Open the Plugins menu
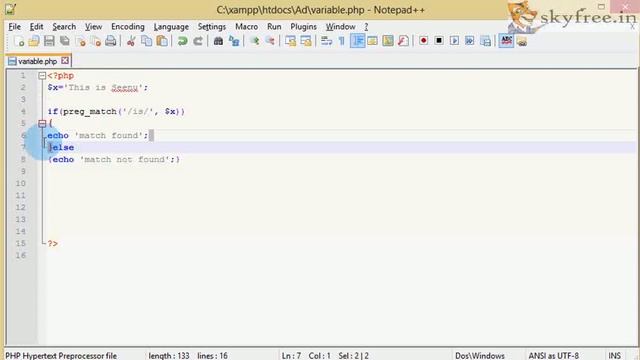Image resolution: width=640 pixels, height=360 pixels. [x=303, y=27]
